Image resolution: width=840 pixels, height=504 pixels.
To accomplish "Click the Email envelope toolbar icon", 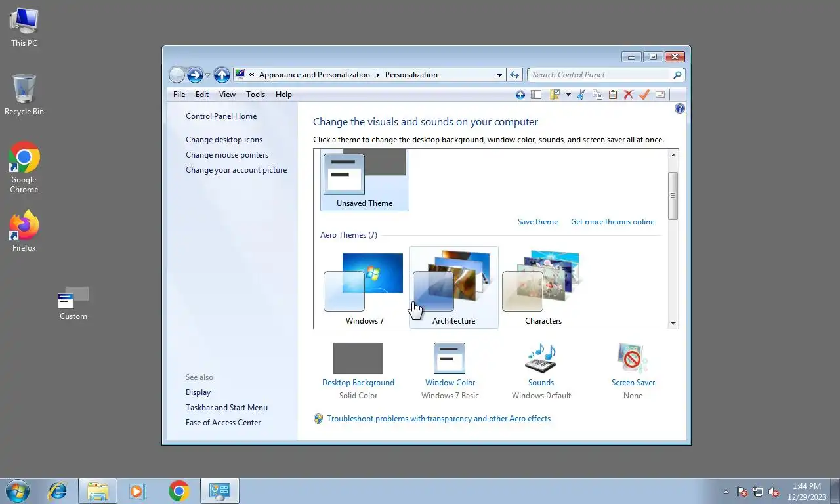I will tap(660, 94).
